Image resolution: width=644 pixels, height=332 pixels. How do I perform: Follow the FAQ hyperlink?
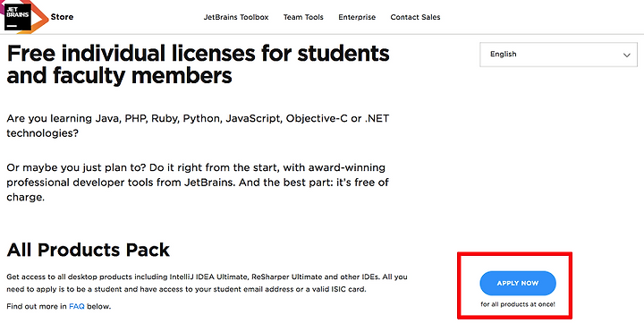point(77,306)
